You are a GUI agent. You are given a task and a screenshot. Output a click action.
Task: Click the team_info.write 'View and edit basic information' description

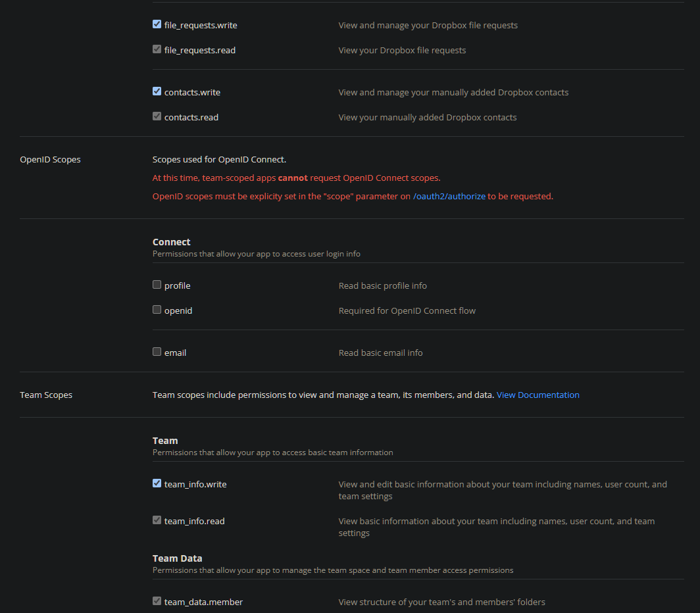503,490
